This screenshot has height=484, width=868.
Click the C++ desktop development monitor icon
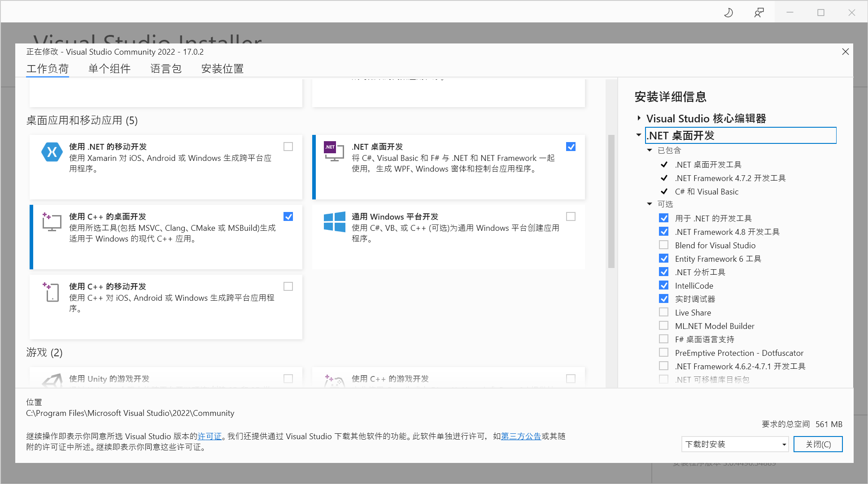coord(52,222)
